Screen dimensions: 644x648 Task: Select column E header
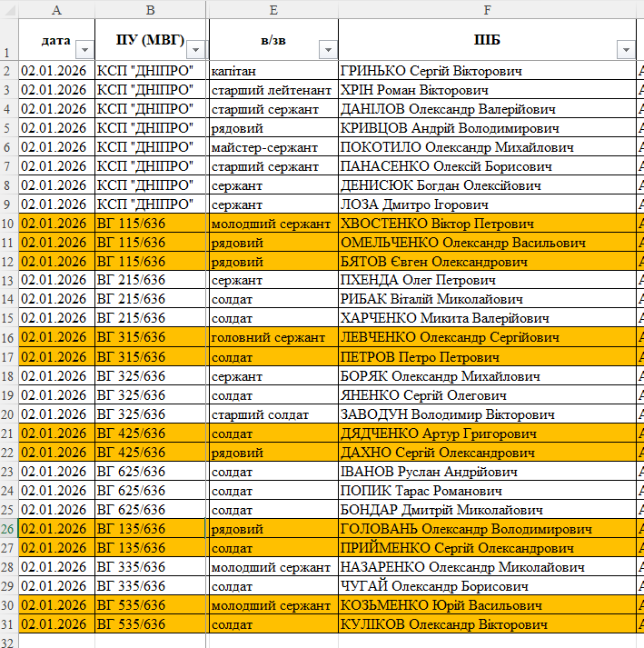(273, 9)
